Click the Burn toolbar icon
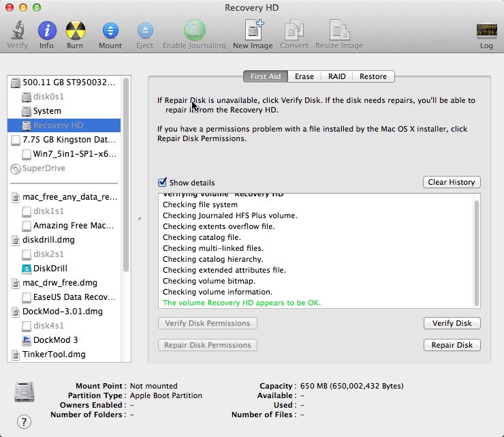 (x=75, y=31)
